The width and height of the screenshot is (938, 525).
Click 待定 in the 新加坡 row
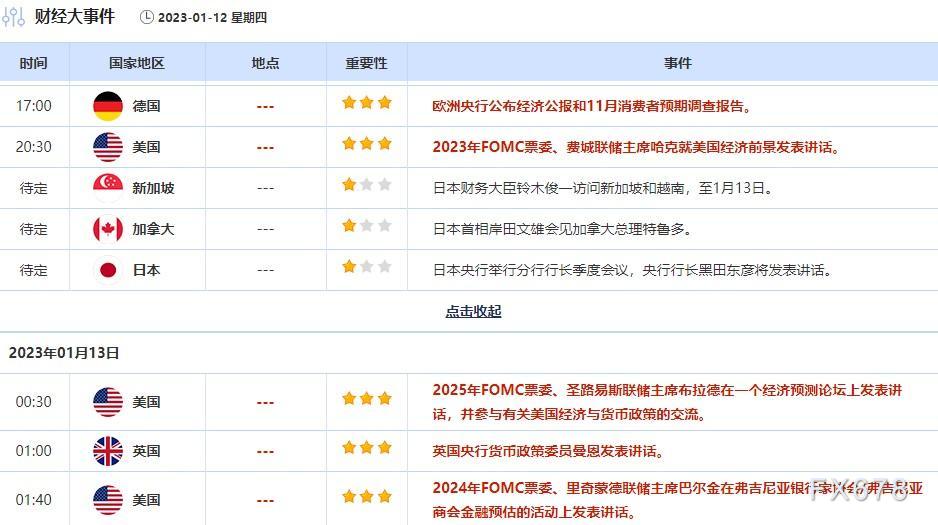tap(34, 188)
